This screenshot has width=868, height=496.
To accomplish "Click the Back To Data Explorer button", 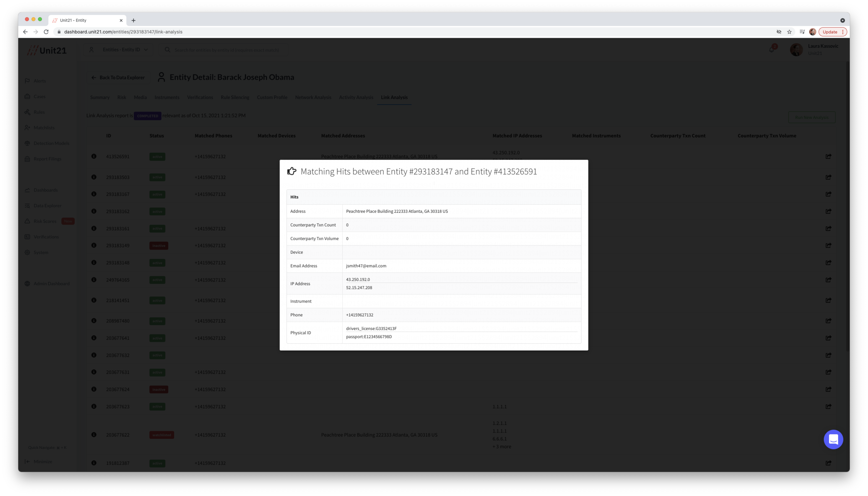I will click(118, 78).
